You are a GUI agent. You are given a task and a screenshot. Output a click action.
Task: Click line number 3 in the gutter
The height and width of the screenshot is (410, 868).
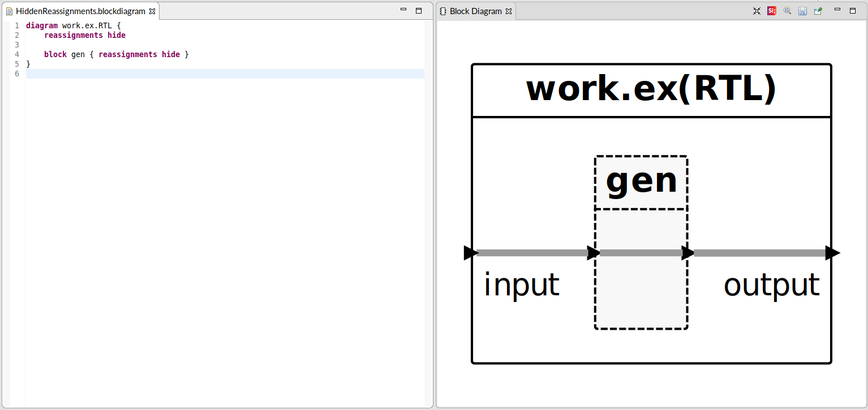click(x=17, y=45)
